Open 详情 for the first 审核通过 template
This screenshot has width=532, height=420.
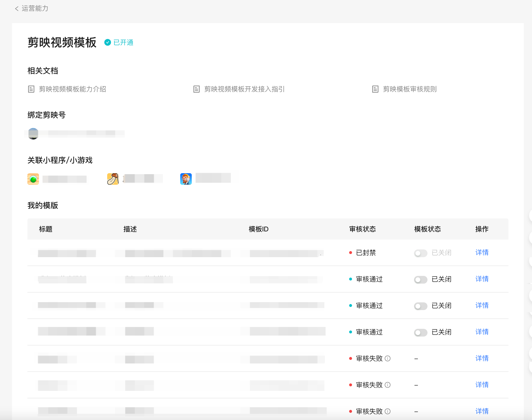[x=482, y=279]
